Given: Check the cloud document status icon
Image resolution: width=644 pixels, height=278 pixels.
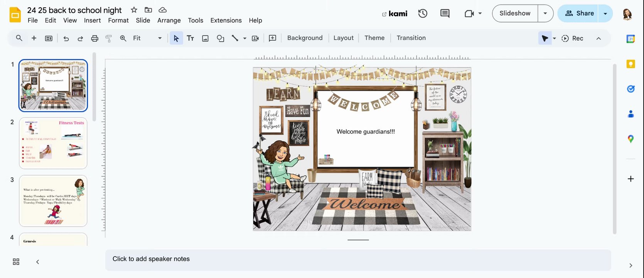Looking at the screenshot, I should (x=163, y=10).
